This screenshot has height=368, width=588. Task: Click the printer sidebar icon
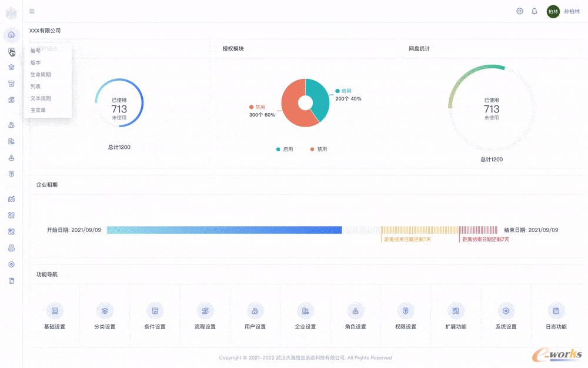[12, 248]
